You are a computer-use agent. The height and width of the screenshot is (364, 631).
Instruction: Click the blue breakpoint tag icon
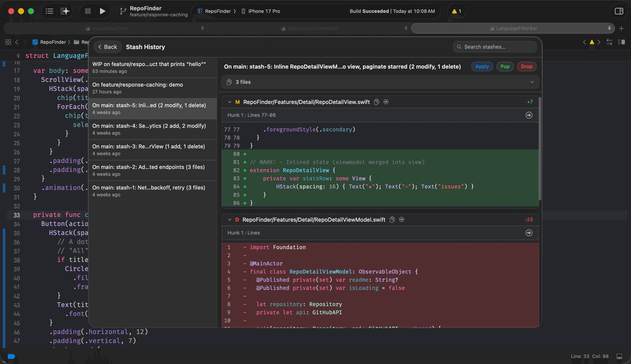point(12,356)
